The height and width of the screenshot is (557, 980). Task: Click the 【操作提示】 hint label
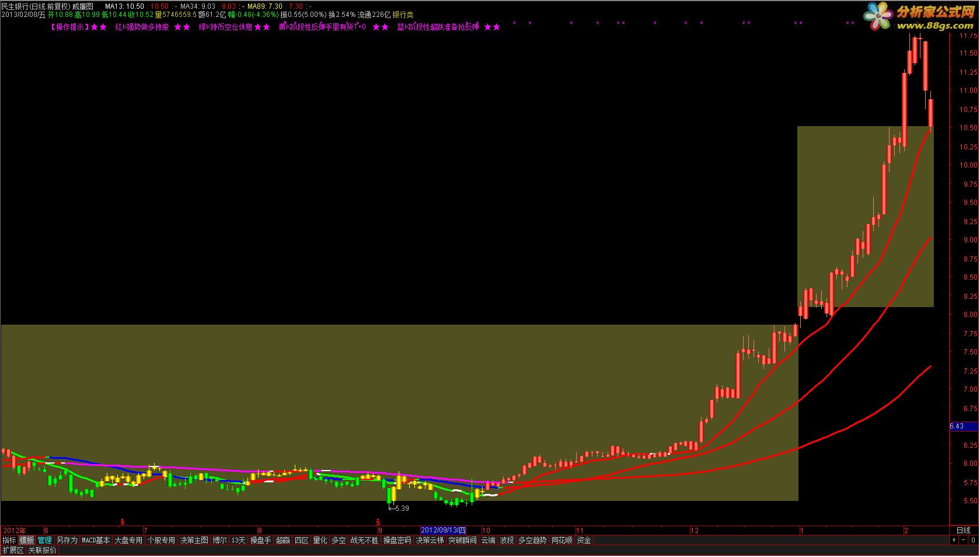coord(69,27)
